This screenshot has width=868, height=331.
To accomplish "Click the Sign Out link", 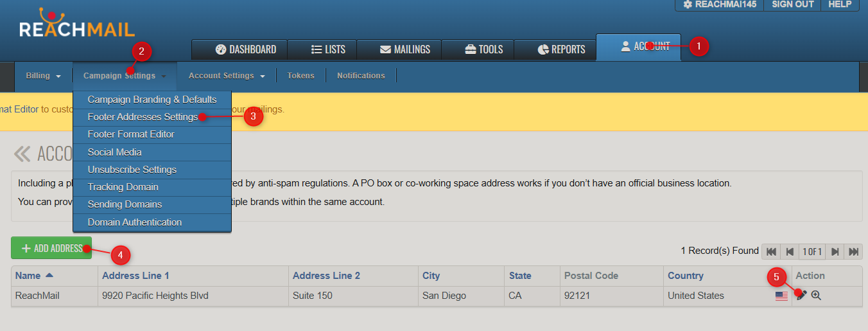I will tap(792, 4).
